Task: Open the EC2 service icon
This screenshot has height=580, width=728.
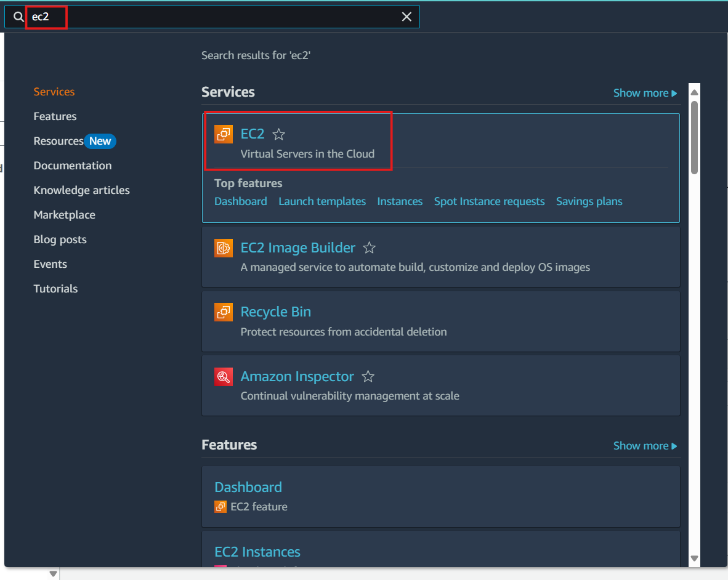Action: coord(224,134)
